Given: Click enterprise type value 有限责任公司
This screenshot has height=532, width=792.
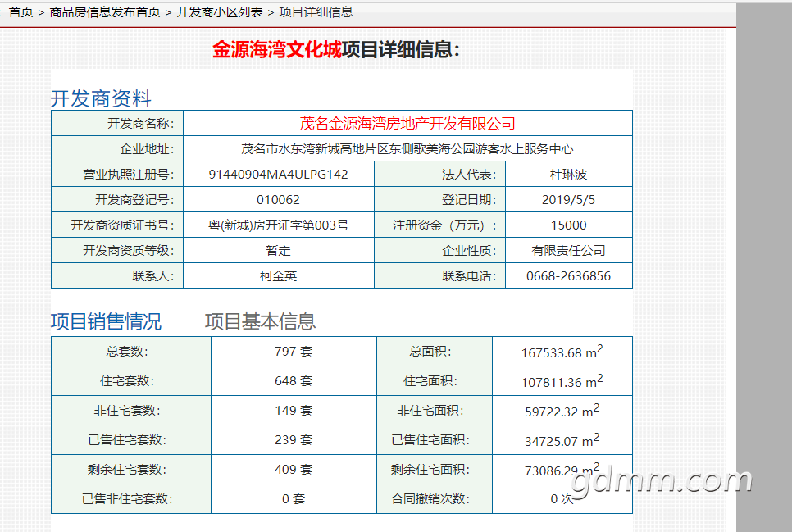Looking at the screenshot, I should 568,251.
